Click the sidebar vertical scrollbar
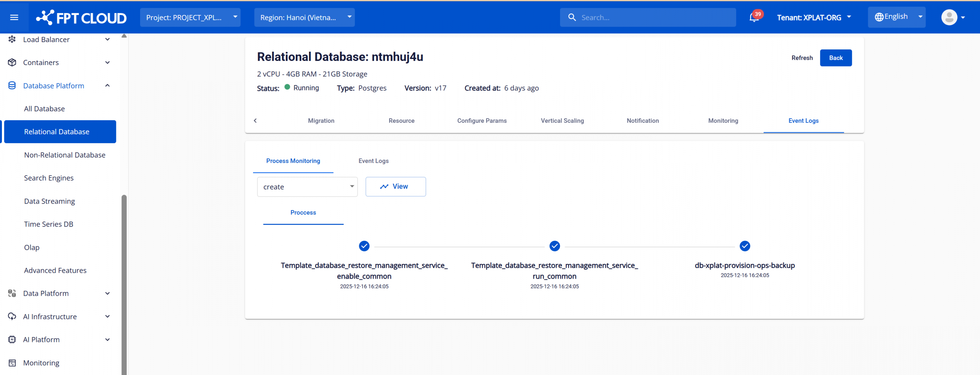 click(124, 283)
